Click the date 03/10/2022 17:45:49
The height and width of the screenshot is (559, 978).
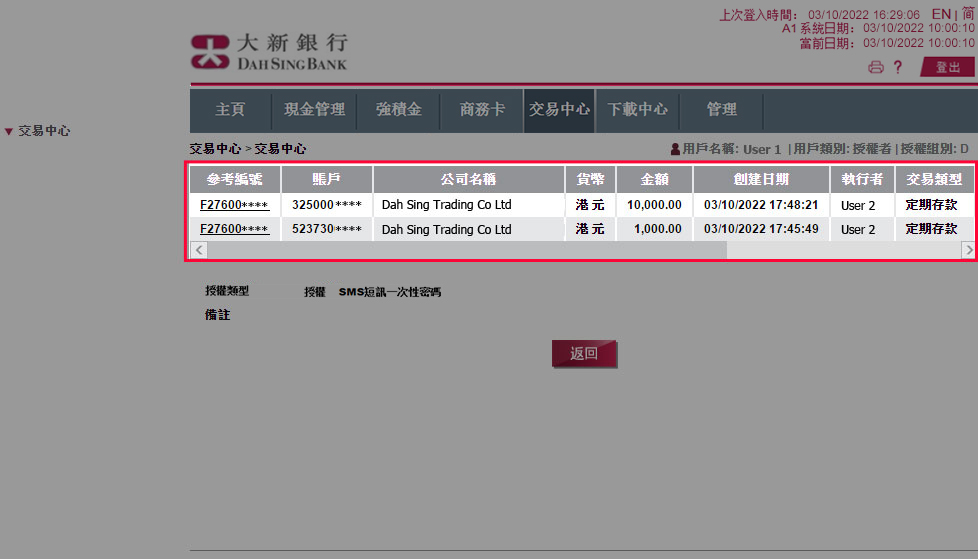tap(761, 229)
